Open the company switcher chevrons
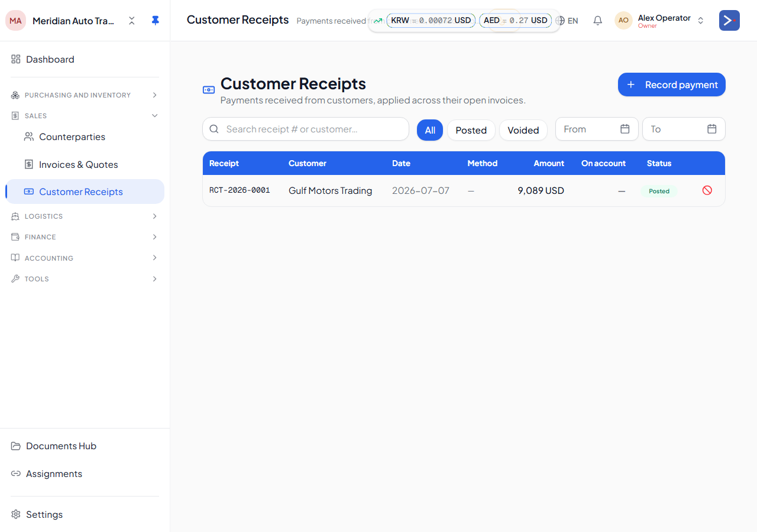Screen dimensions: 757x532 tap(132, 21)
